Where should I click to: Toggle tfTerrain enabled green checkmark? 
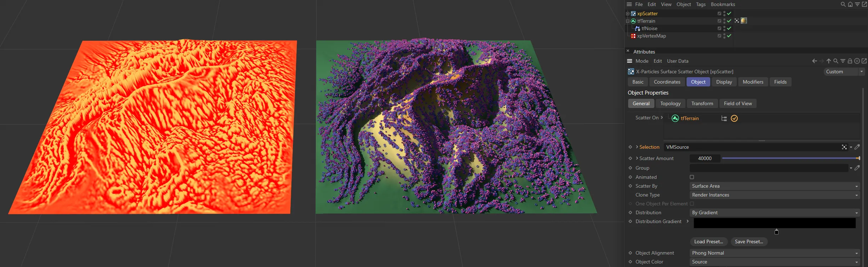click(729, 21)
